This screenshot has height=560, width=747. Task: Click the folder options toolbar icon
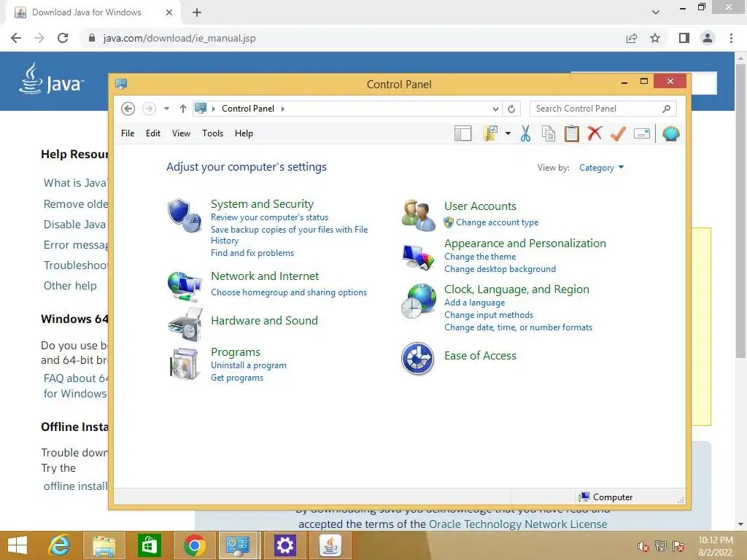pos(490,134)
